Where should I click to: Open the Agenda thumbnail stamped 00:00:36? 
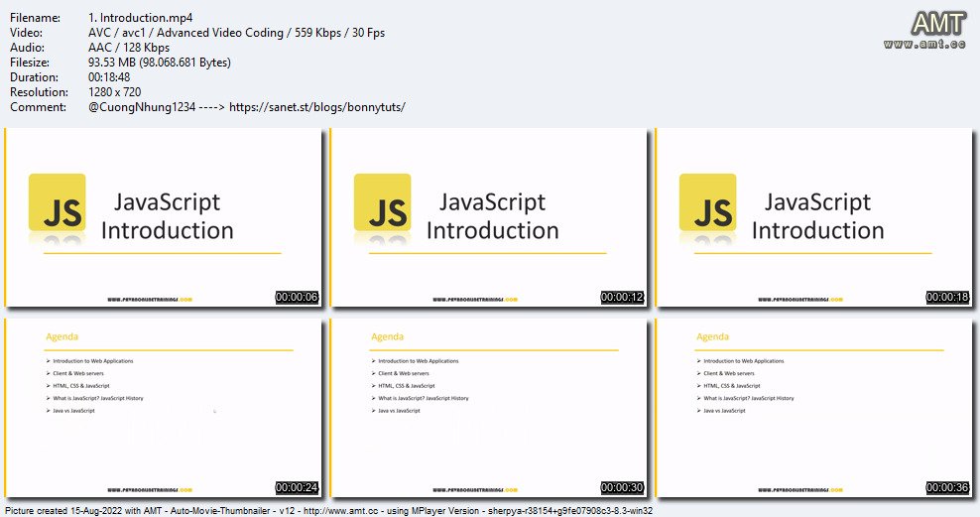pos(813,408)
